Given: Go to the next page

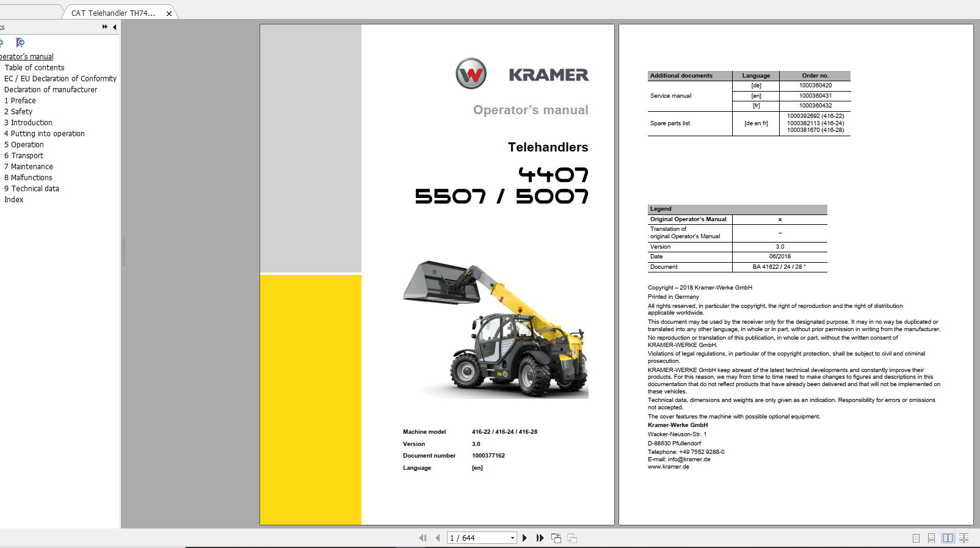Looking at the screenshot, I should point(524,538).
